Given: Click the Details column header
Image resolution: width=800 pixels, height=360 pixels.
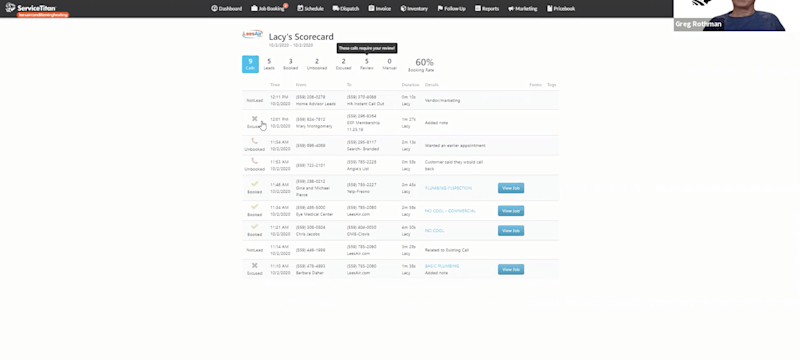Looking at the screenshot, I should (x=432, y=85).
